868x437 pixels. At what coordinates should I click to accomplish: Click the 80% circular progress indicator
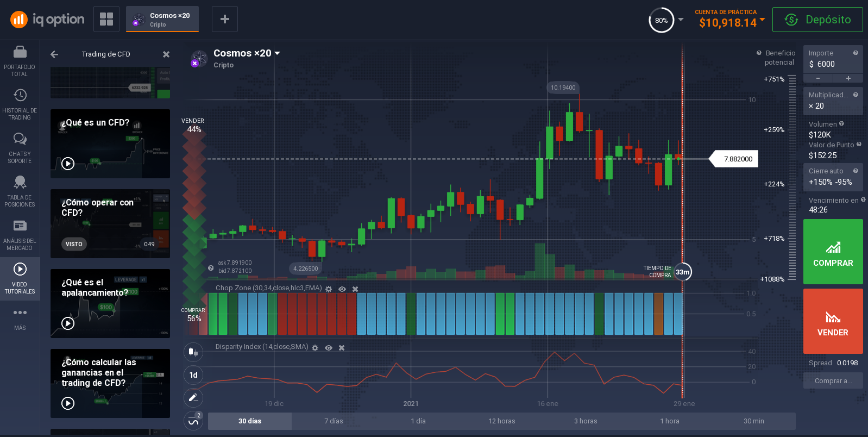661,20
